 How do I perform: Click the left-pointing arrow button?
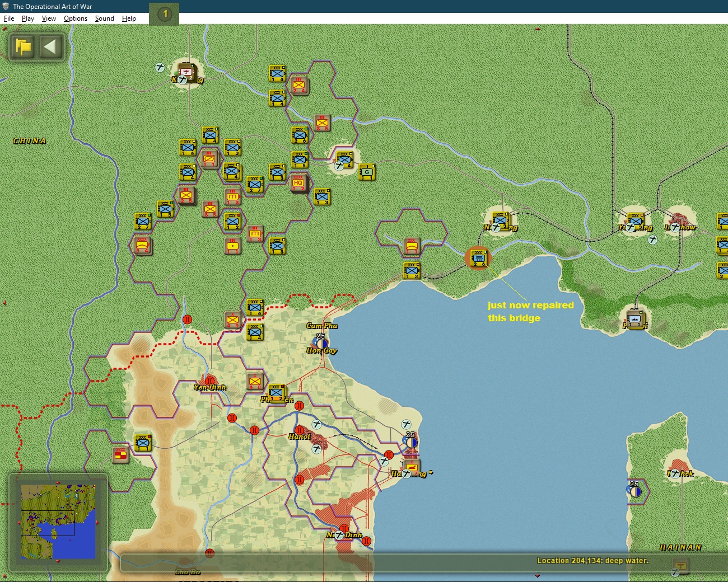click(x=50, y=46)
